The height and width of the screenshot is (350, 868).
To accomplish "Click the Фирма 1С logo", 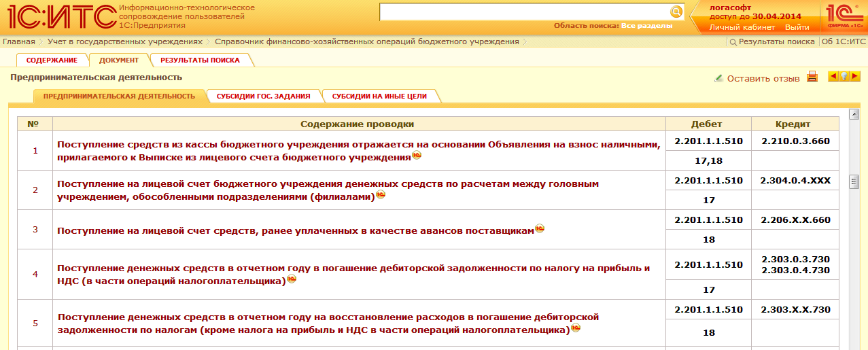I will coord(844,16).
